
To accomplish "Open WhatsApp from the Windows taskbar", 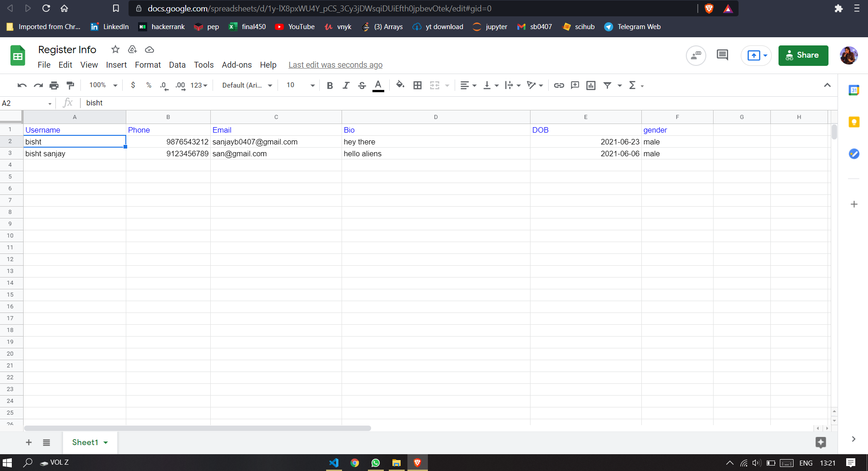I will tap(376, 463).
